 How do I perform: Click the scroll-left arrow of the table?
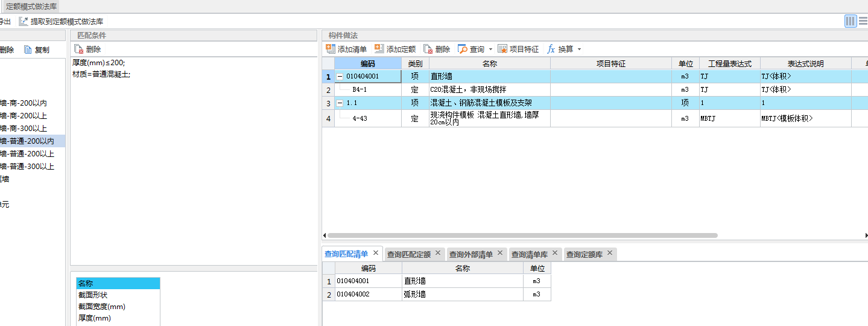click(x=325, y=235)
